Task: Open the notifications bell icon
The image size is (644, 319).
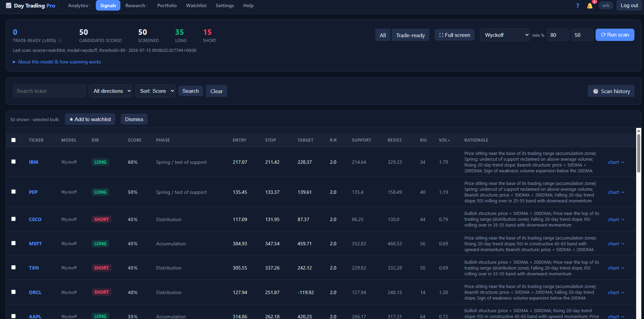Action: tap(589, 5)
